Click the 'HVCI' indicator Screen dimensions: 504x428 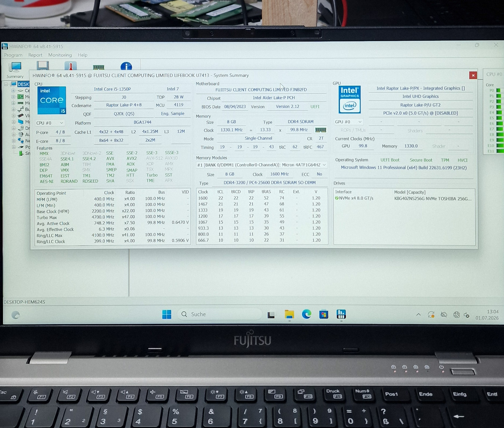(462, 160)
